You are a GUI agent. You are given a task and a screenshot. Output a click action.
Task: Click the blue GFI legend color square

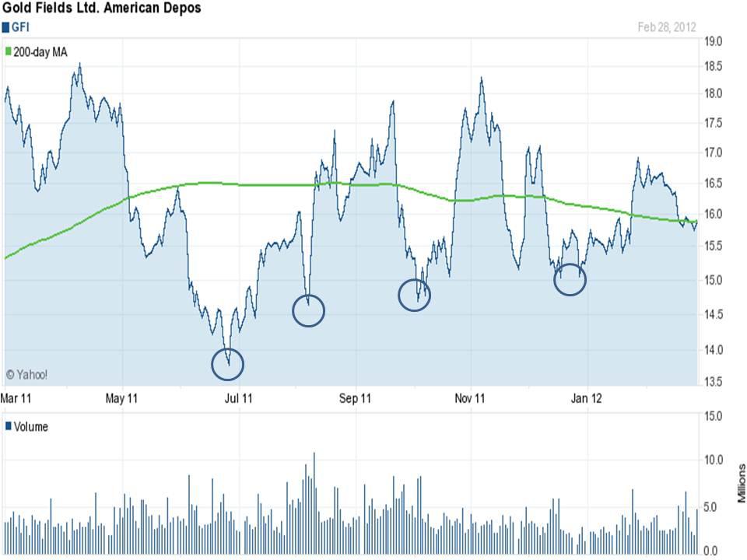pyautogui.click(x=5, y=27)
